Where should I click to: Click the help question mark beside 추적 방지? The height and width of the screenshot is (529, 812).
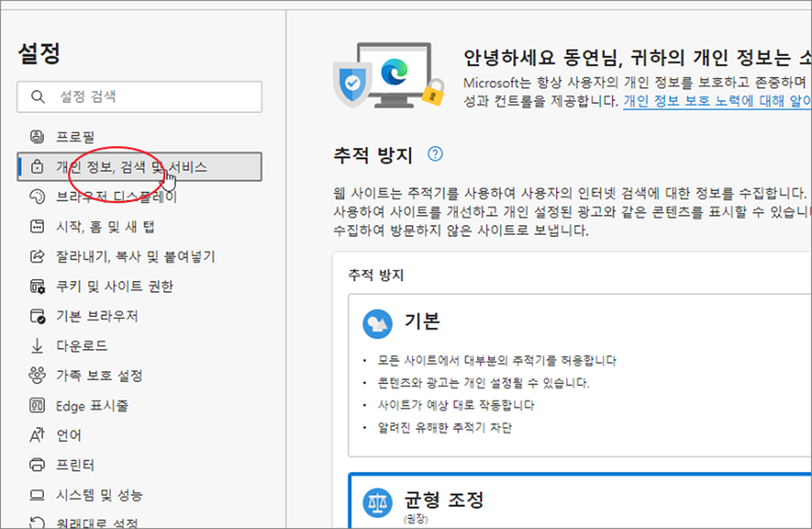point(435,154)
